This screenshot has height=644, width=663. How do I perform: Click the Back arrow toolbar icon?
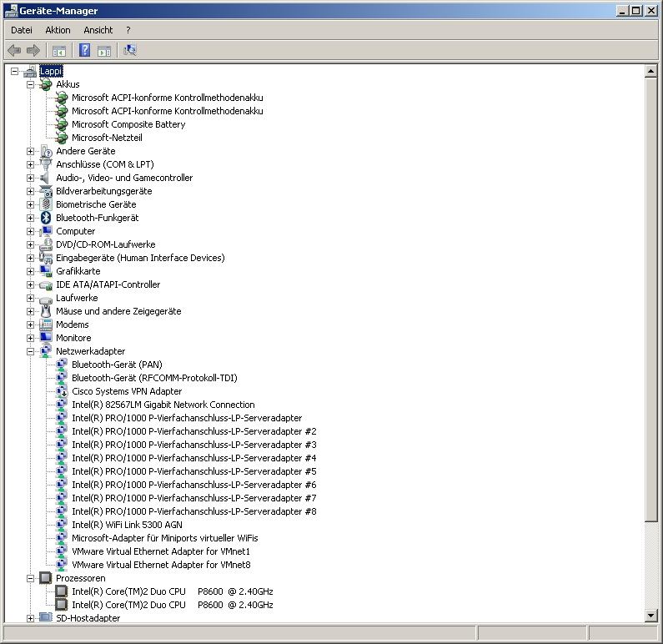14,51
